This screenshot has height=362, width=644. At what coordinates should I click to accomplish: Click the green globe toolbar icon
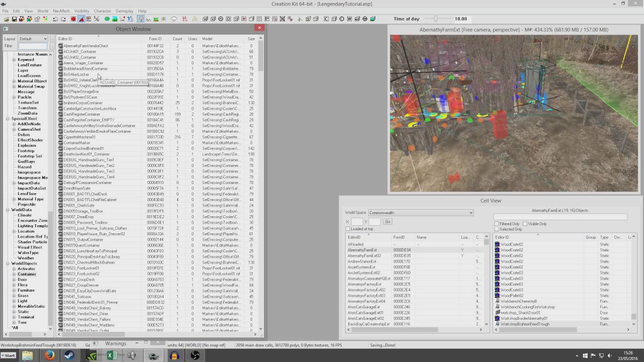107,19
